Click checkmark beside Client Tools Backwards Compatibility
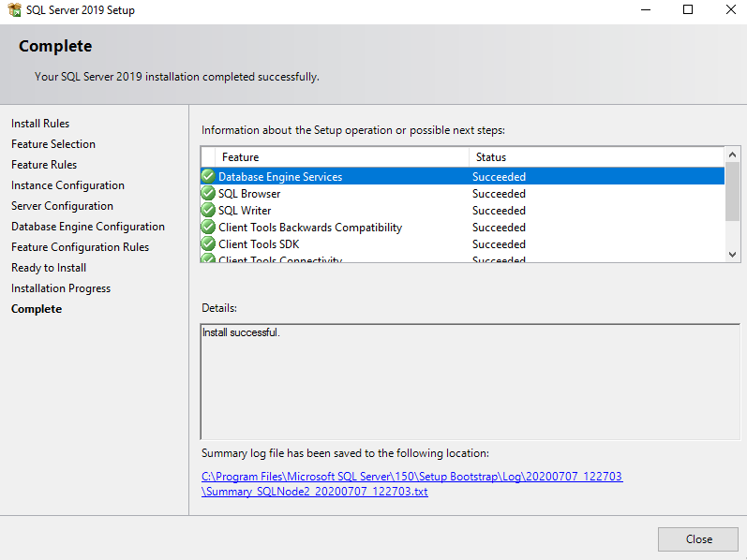The width and height of the screenshot is (747, 560). pyautogui.click(x=208, y=227)
